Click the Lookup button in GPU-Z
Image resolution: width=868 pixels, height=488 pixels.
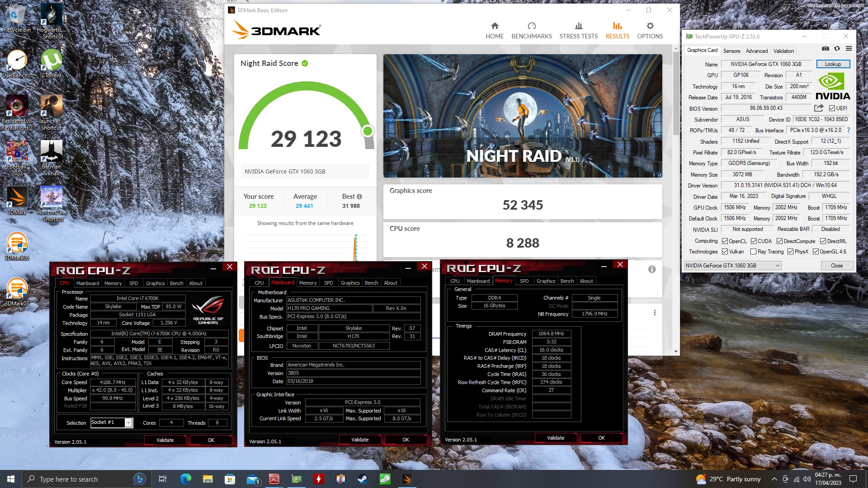833,64
